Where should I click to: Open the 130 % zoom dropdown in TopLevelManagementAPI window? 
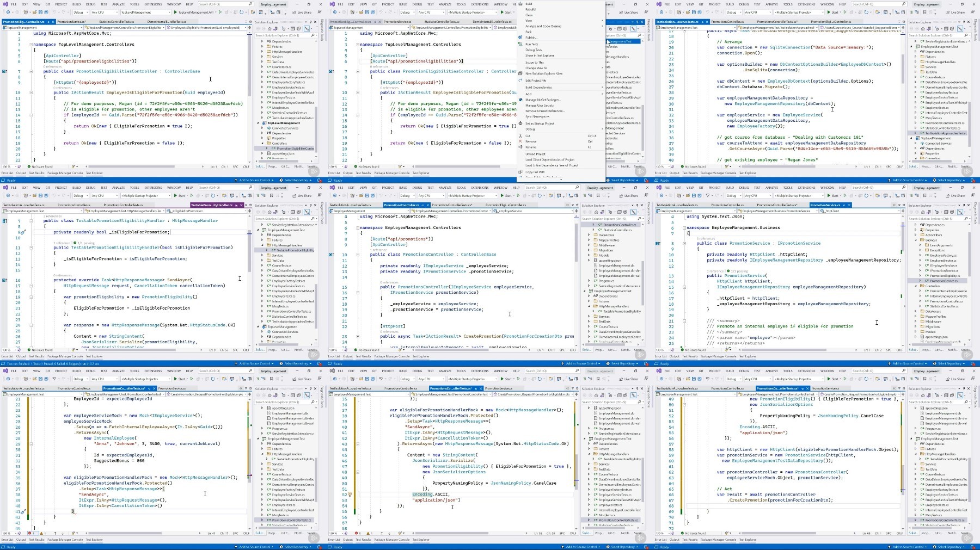coord(9,166)
